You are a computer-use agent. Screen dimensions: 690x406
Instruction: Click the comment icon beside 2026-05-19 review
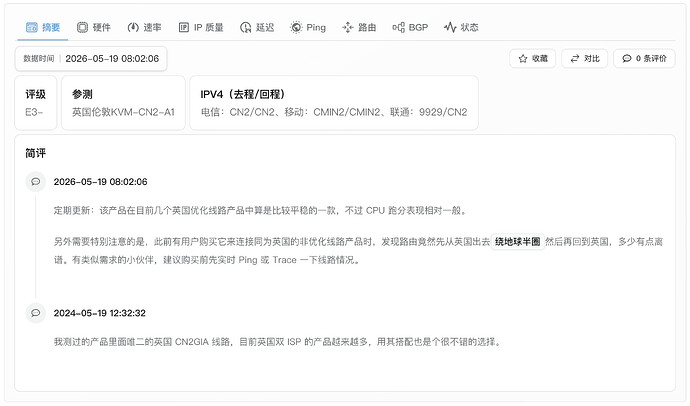click(36, 182)
